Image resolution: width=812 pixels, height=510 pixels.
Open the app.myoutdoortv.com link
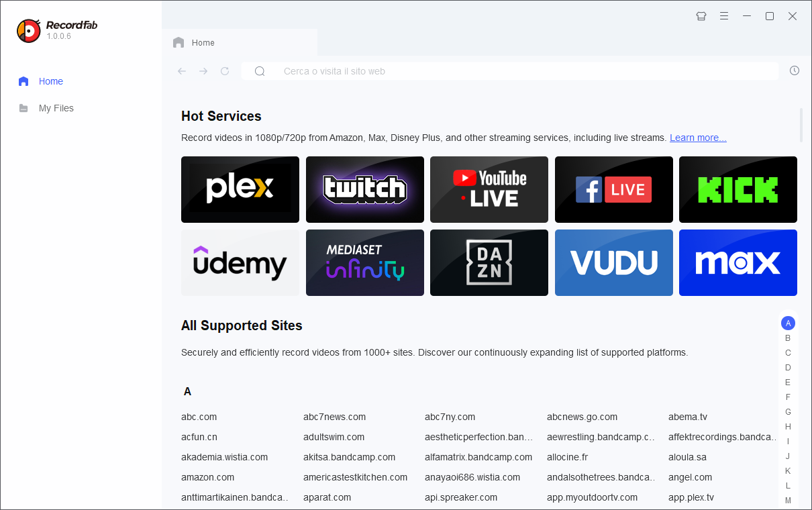pos(592,497)
